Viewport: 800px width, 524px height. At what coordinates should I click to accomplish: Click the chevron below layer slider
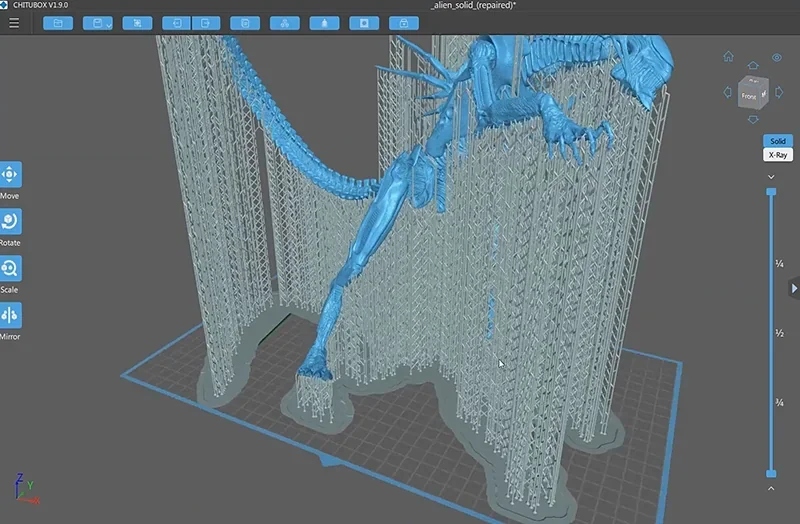771,488
